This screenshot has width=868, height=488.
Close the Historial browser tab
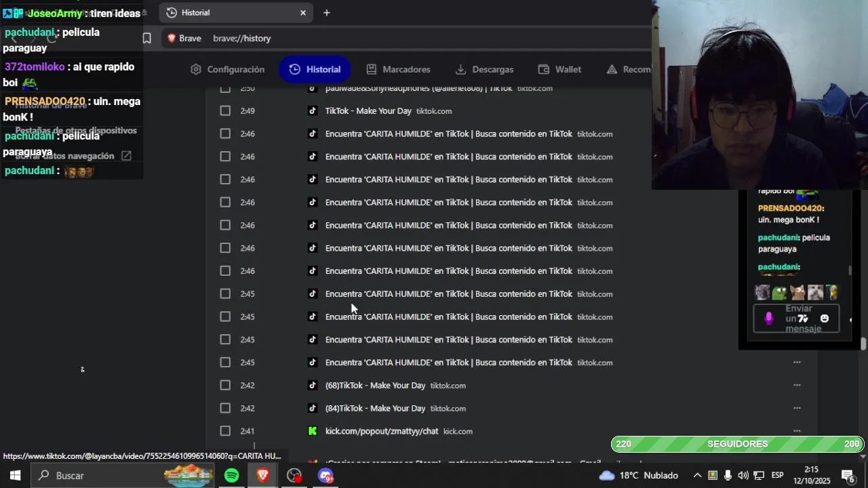click(303, 13)
